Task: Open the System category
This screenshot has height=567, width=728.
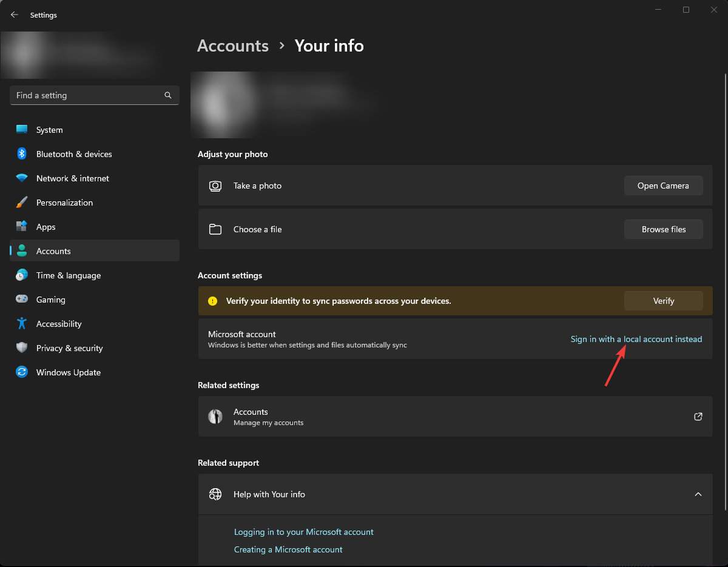Action: coord(49,130)
